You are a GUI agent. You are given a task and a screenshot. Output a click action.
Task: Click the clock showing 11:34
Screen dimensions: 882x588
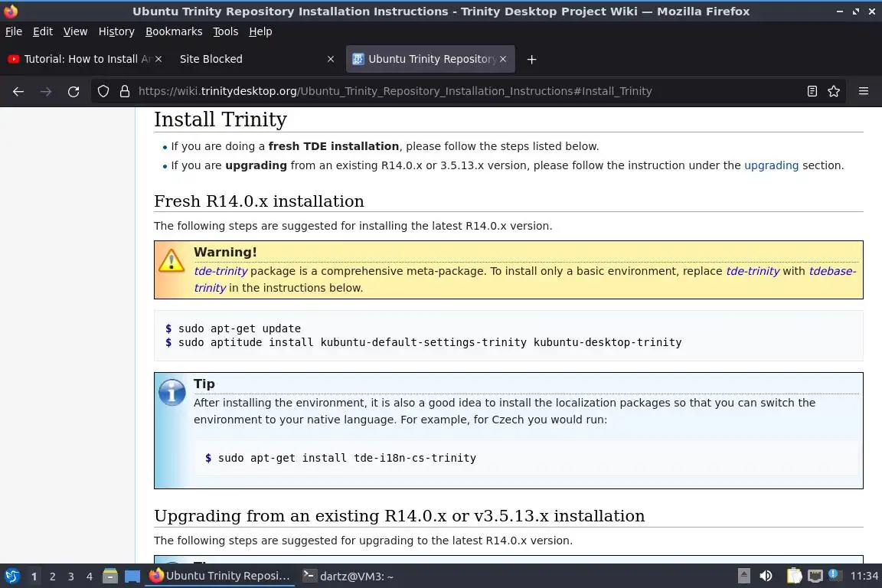pyautogui.click(x=864, y=576)
